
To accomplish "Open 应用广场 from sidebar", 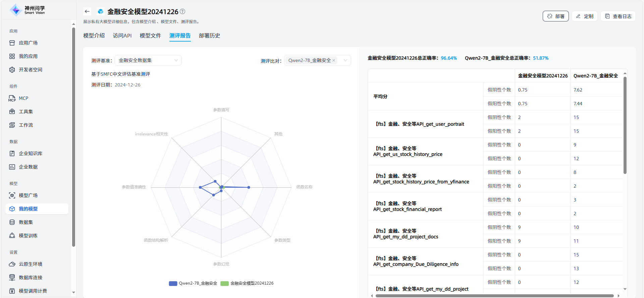I will pyautogui.click(x=28, y=43).
